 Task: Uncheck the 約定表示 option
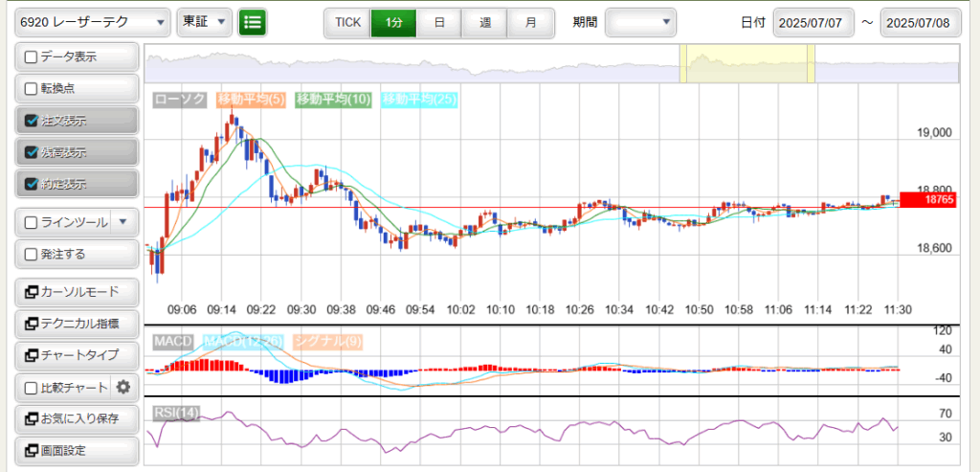pos(31,185)
